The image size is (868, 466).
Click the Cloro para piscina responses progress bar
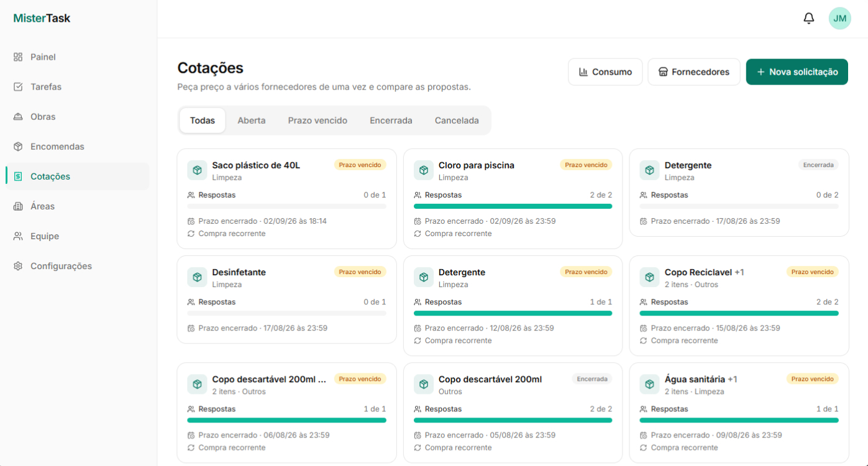[513, 206]
